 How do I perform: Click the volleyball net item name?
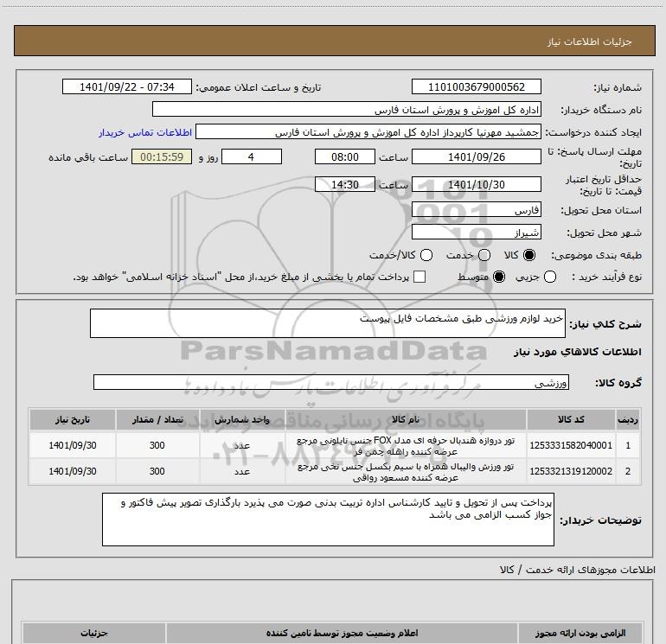pyautogui.click(x=406, y=472)
